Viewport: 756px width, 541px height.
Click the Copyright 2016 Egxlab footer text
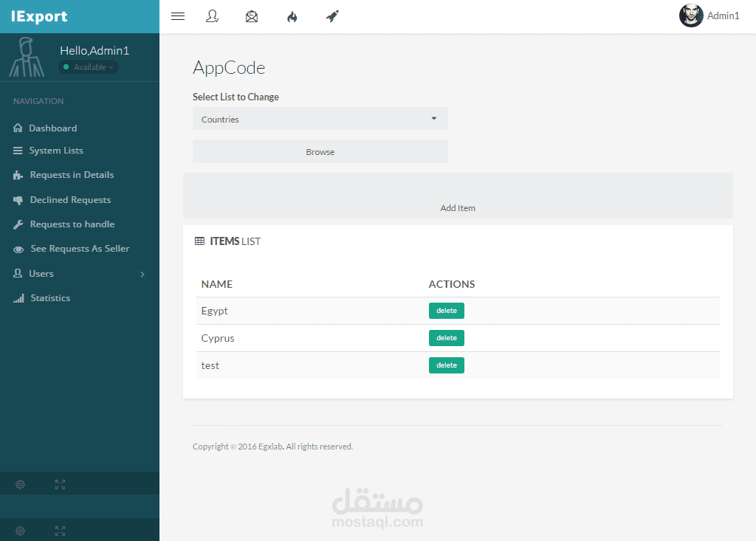(x=273, y=447)
